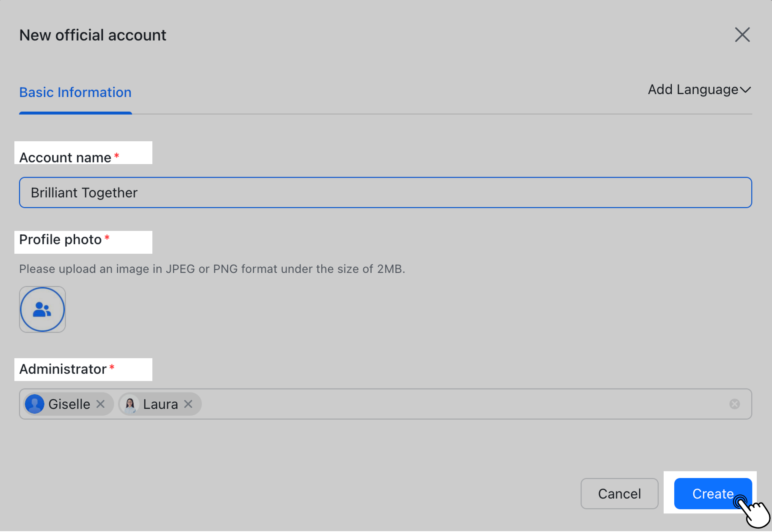
Task: Remove Laura from Administrators
Action: point(188,404)
